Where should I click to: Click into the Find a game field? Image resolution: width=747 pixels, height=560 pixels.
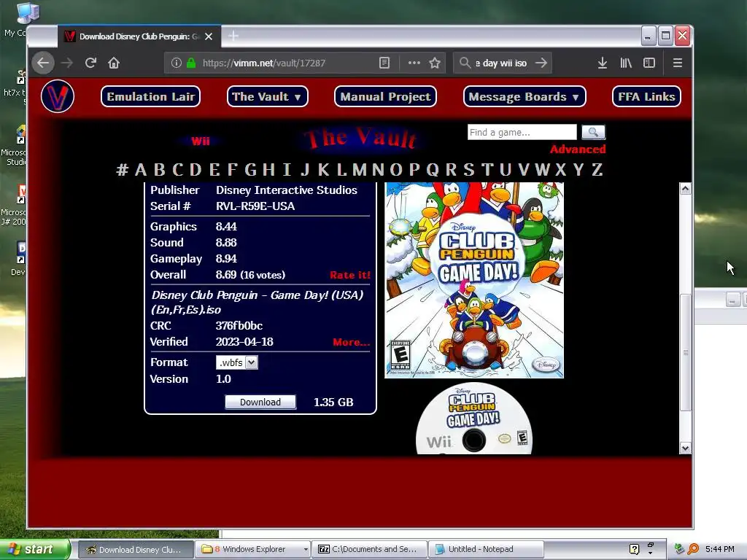click(522, 132)
